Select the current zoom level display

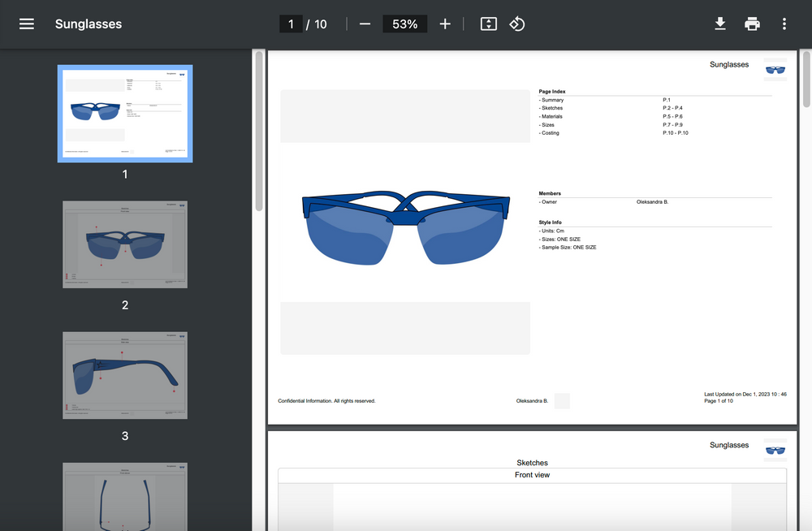(x=404, y=24)
